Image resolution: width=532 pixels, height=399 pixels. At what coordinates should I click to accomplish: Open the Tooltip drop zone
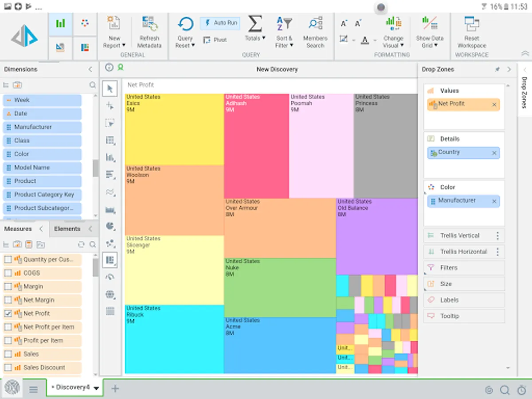pos(464,316)
